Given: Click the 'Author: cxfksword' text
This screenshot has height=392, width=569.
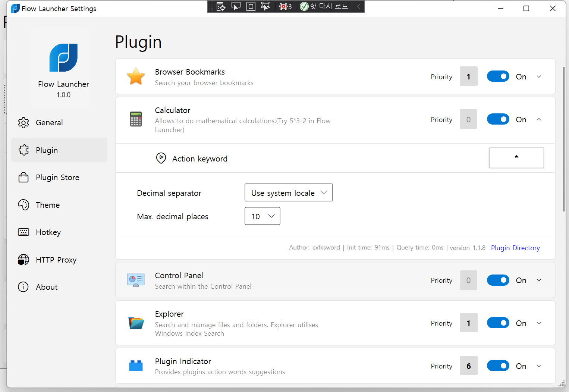Looking at the screenshot, I should pyautogui.click(x=314, y=247).
